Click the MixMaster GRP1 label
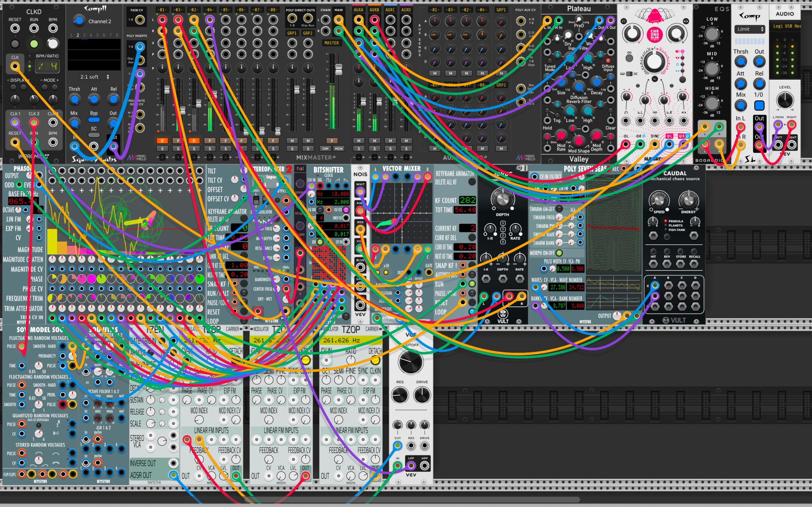The height and width of the screenshot is (507, 812). click(292, 33)
